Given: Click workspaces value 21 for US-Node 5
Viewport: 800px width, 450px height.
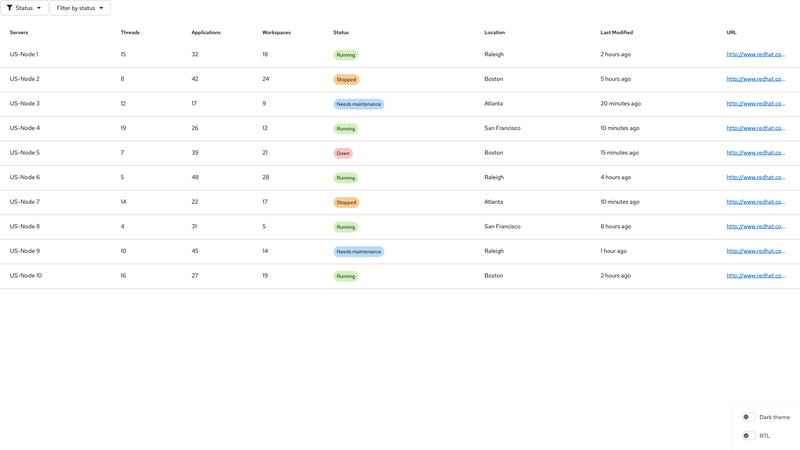Looking at the screenshot, I should (265, 153).
